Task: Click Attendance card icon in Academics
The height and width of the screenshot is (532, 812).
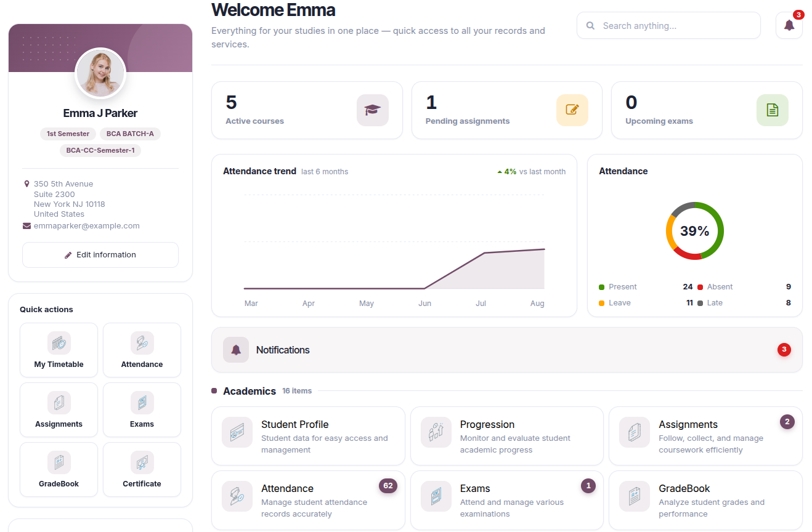Action: [x=237, y=496]
